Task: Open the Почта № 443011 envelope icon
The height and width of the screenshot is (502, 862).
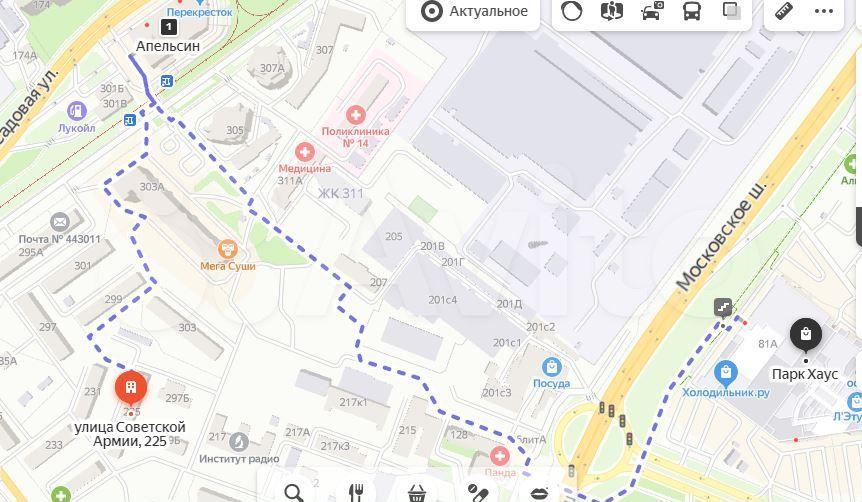Action: coord(59,222)
